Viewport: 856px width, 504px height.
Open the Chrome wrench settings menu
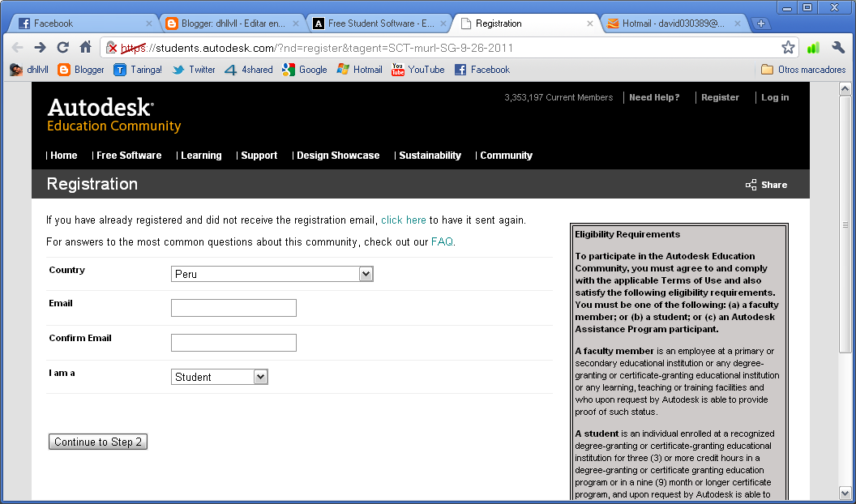pyautogui.click(x=838, y=48)
